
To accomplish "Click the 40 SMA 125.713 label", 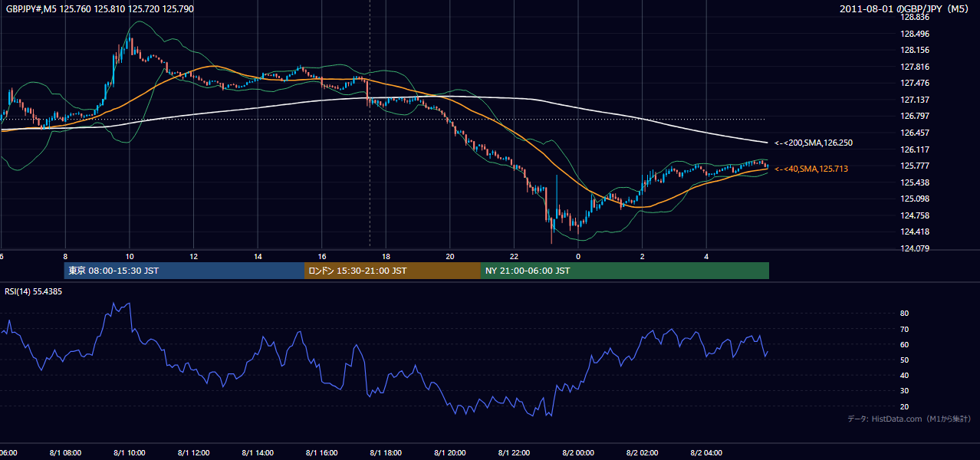I will click(x=811, y=169).
